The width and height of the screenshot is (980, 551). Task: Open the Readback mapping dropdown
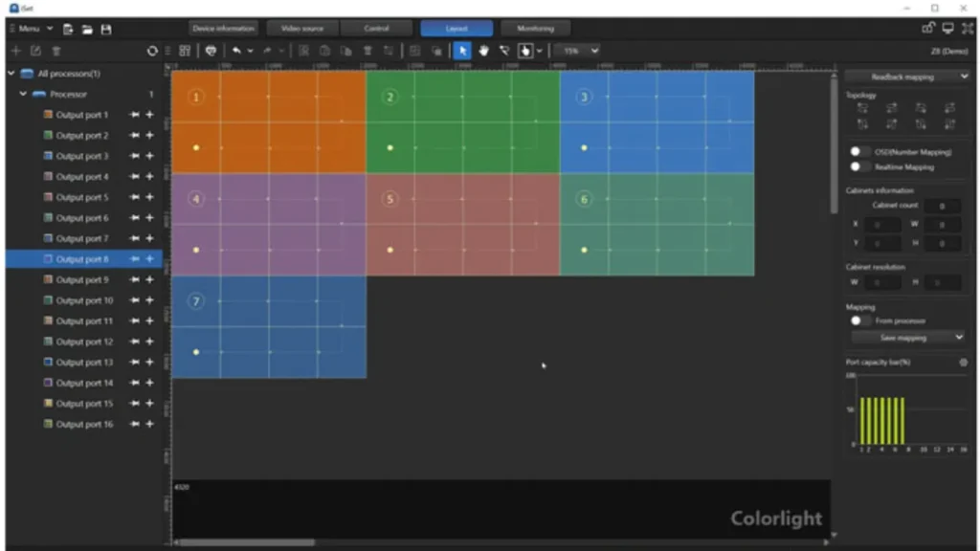click(x=906, y=77)
